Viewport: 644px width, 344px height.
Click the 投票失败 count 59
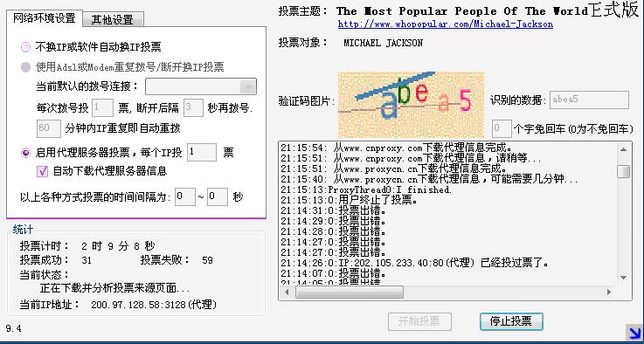[x=207, y=260]
